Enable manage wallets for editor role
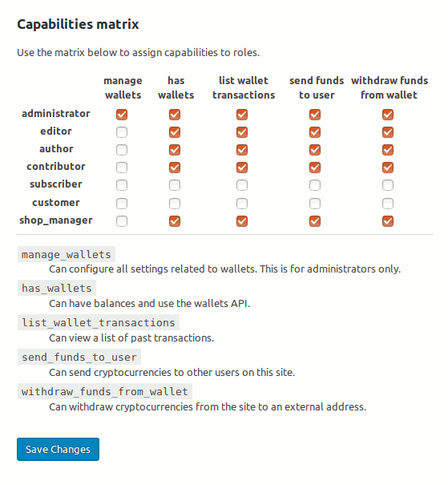448x485 pixels. tap(122, 132)
